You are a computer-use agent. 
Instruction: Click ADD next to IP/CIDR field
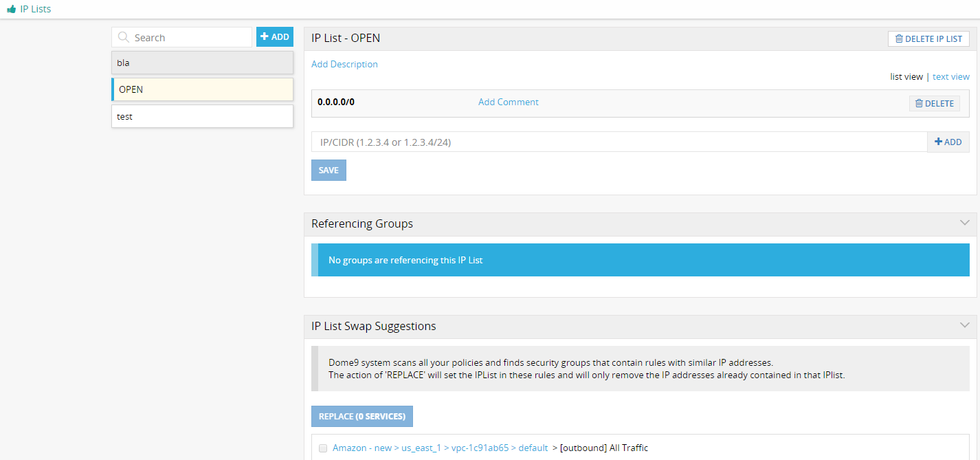pos(948,142)
